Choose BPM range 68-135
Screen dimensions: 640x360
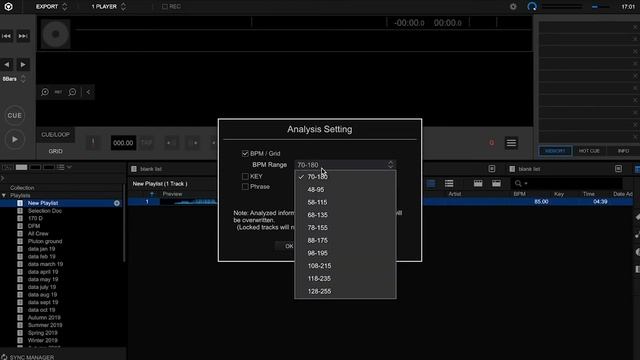click(x=345, y=215)
